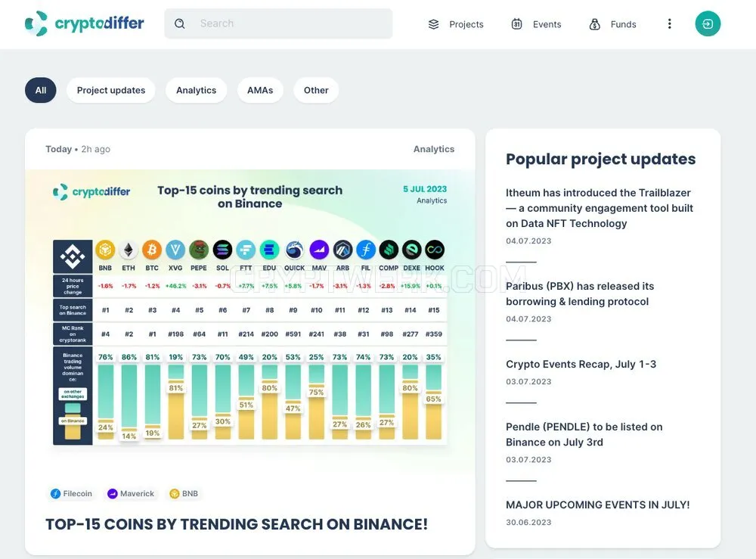Open Projects via the layers icon
Image resolution: width=756 pixels, height=559 pixels.
433,24
